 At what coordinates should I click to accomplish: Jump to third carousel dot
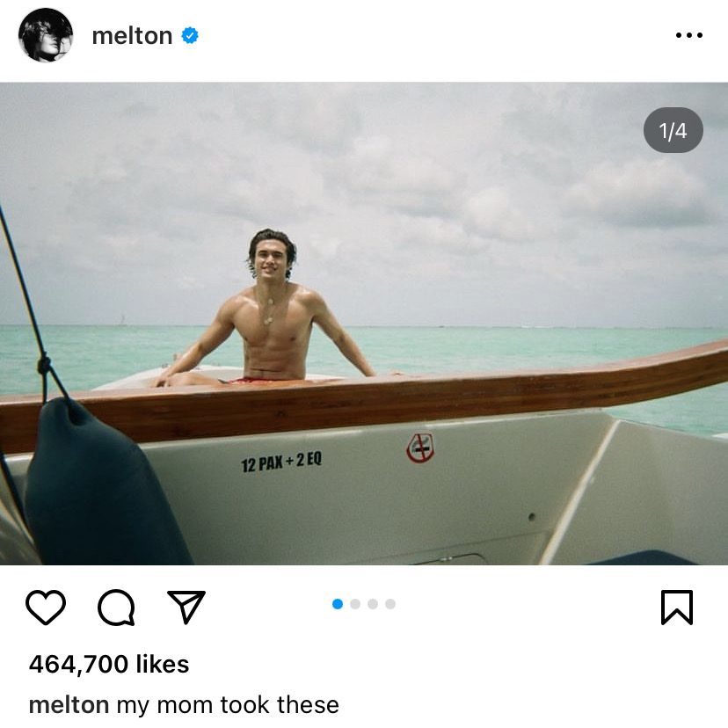(373, 603)
